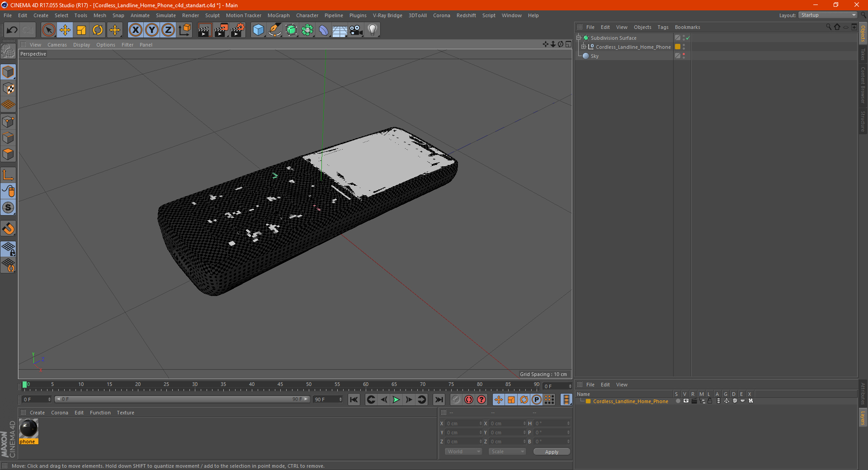Select the Live Selection tool
This screenshot has width=868, height=470.
(x=48, y=30)
